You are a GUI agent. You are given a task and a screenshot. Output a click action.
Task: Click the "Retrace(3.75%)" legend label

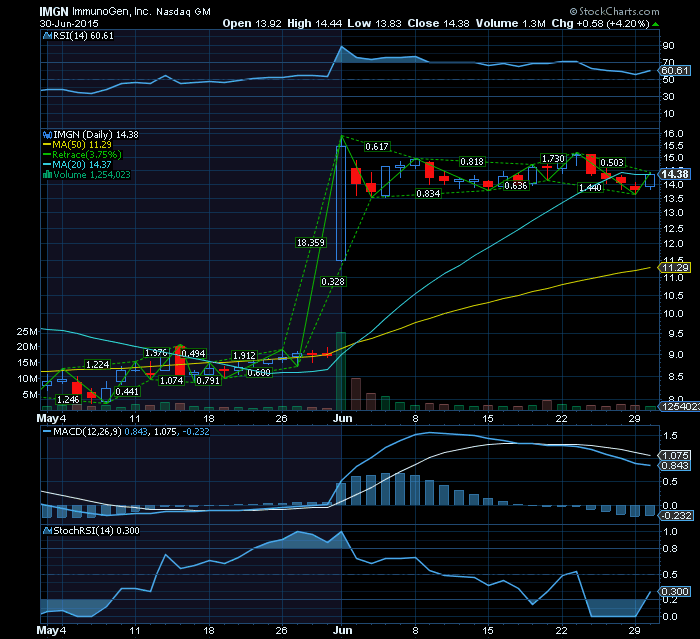tap(87, 155)
